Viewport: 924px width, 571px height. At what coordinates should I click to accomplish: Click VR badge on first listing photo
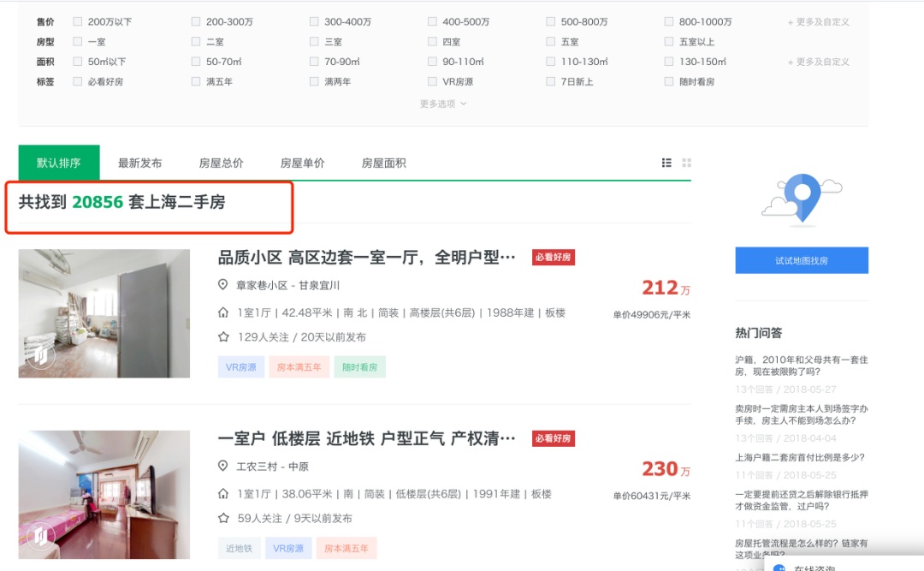pyautogui.click(x=40, y=355)
